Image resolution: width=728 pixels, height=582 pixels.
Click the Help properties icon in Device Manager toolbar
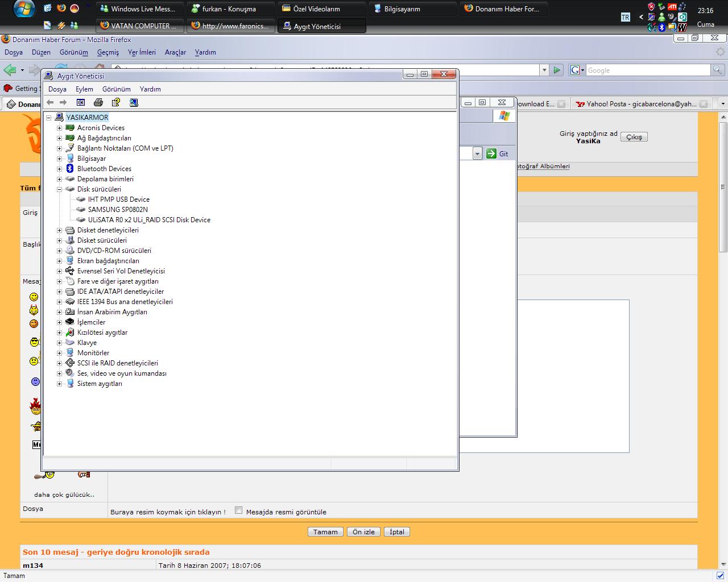pyautogui.click(x=116, y=102)
